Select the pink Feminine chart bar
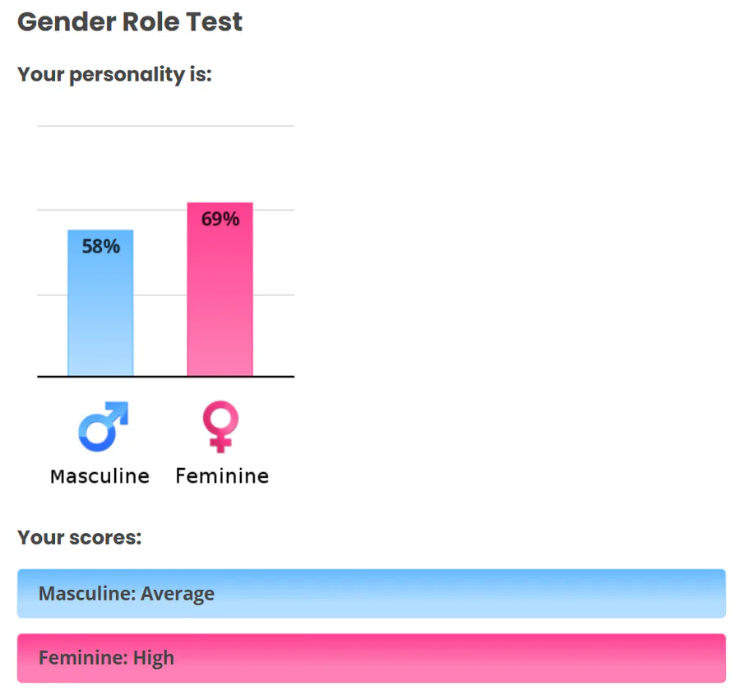740x700 pixels. pos(220,304)
